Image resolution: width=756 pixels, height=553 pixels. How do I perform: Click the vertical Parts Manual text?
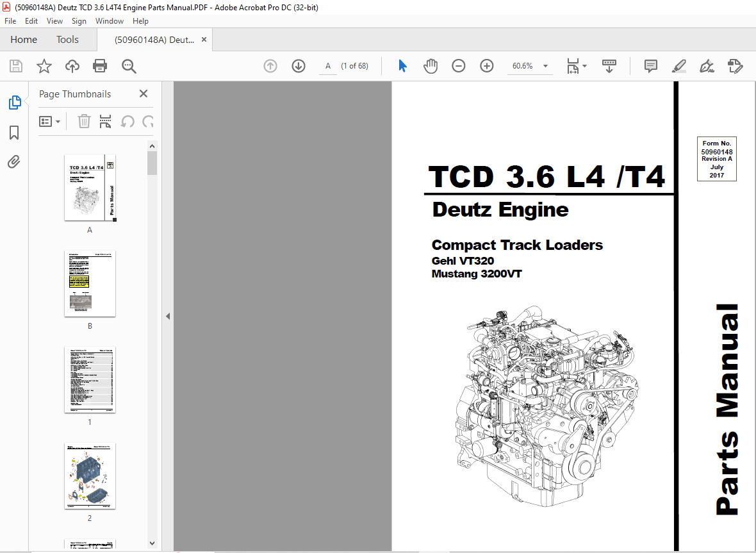click(728, 409)
